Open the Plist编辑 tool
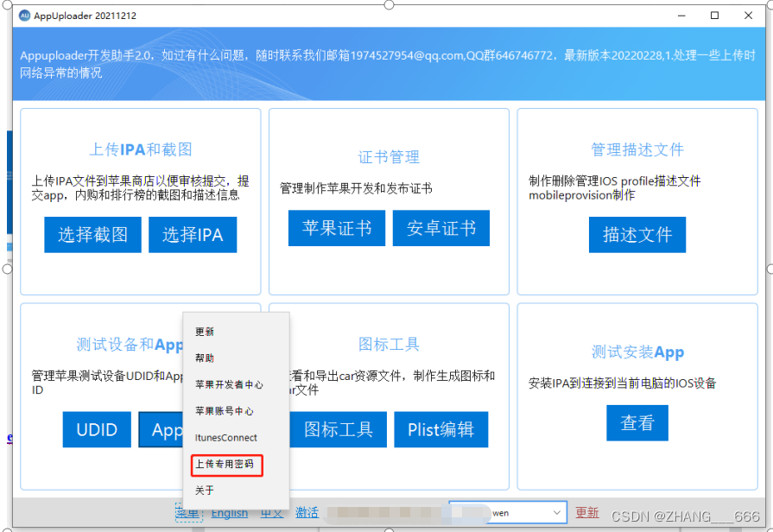The height and width of the screenshot is (532, 773). pyautogui.click(x=441, y=429)
